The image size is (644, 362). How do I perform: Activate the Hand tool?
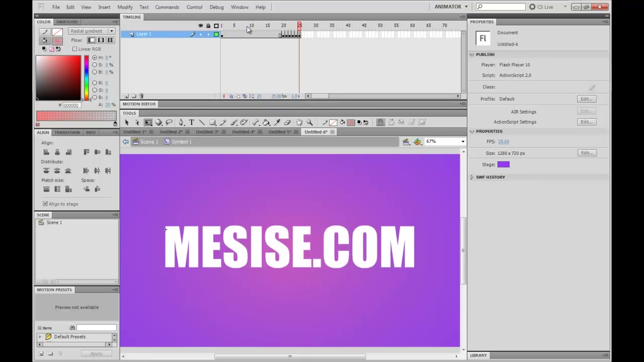[x=299, y=122]
